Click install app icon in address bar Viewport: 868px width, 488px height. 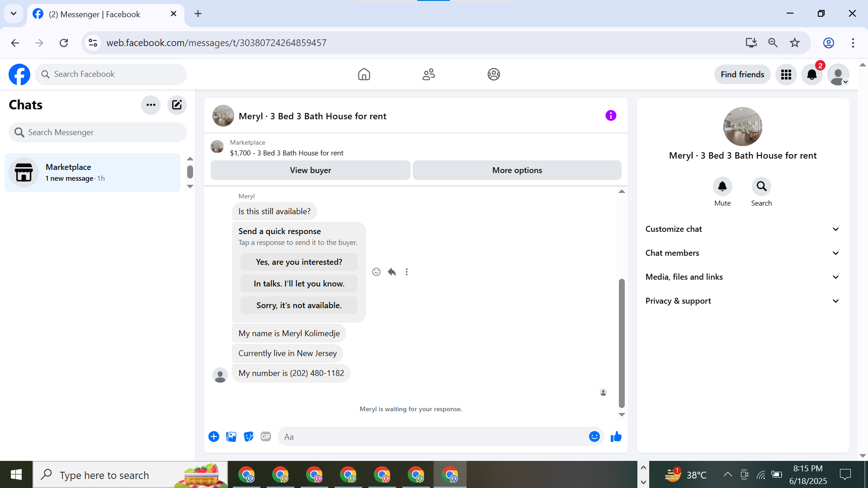coord(751,43)
